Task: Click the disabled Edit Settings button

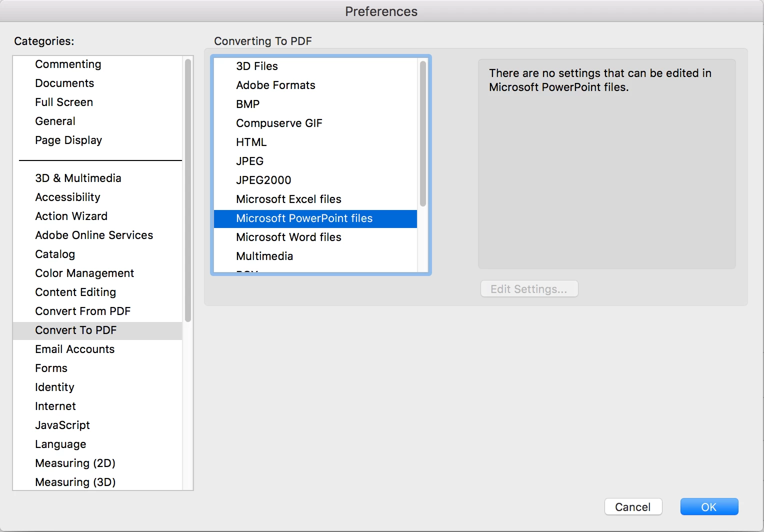Action: 529,289
